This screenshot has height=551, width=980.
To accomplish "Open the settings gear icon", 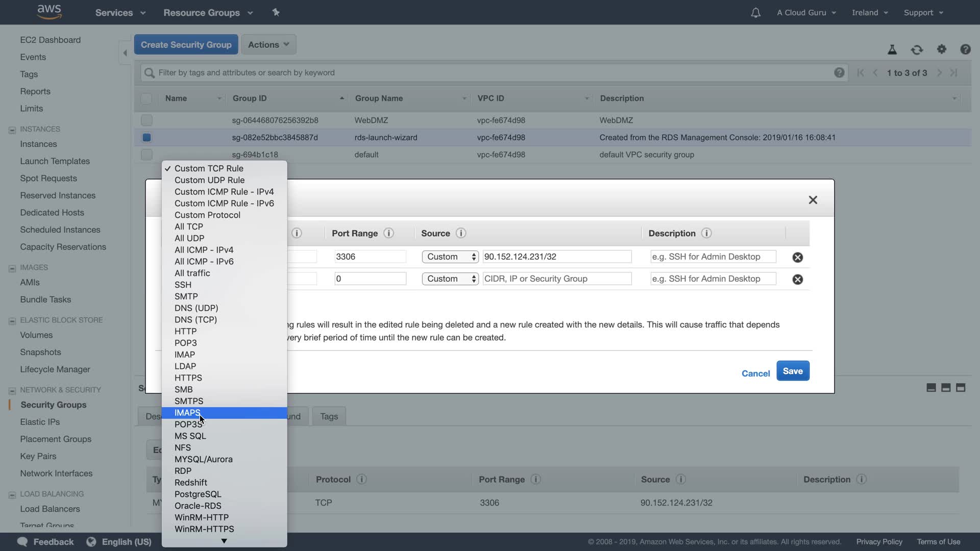I will coord(941,49).
